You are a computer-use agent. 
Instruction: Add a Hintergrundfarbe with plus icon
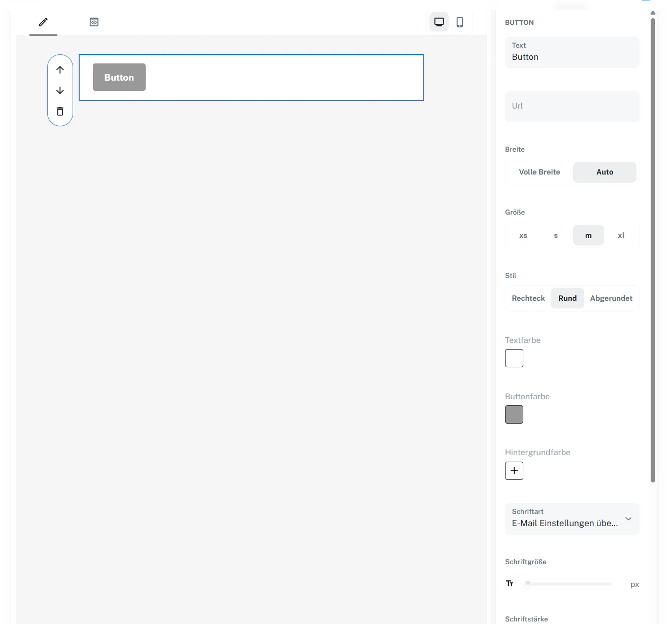(514, 471)
